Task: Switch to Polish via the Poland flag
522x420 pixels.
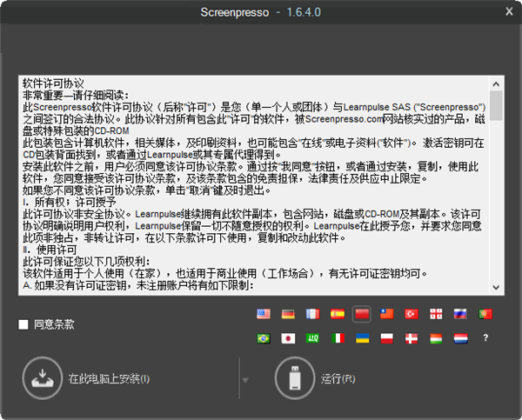Action: click(x=386, y=338)
